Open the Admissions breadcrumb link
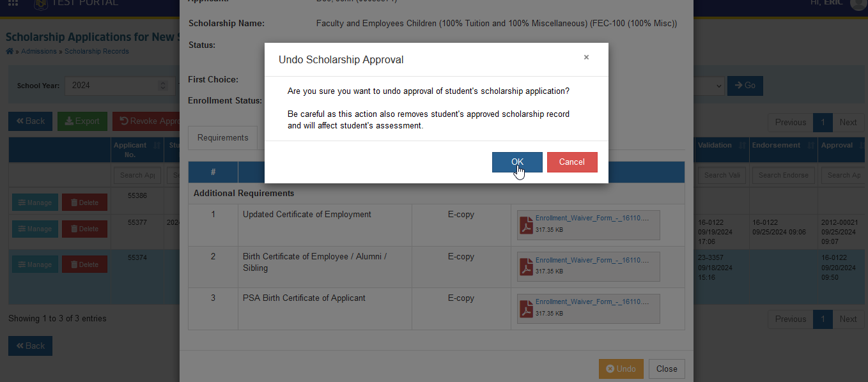 (x=39, y=51)
